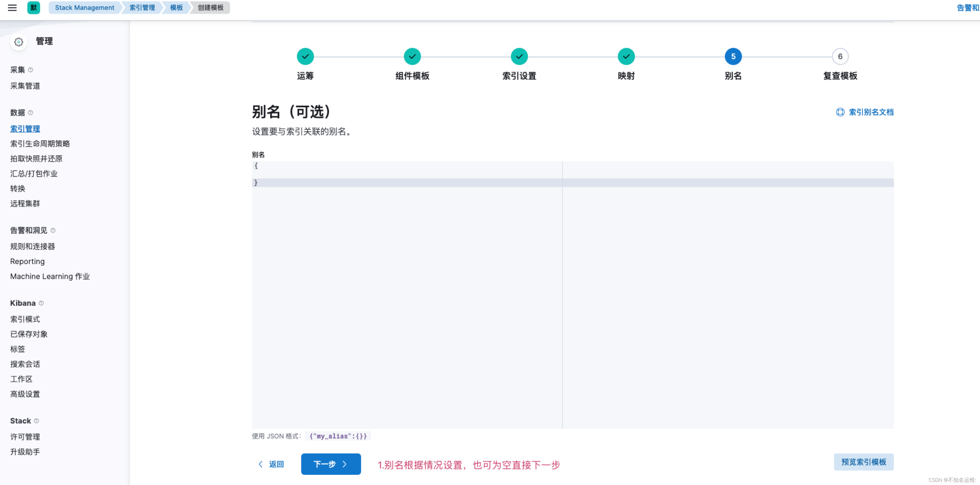Click the Stack Management breadcrumb
980x485 pixels.
coord(85,7)
